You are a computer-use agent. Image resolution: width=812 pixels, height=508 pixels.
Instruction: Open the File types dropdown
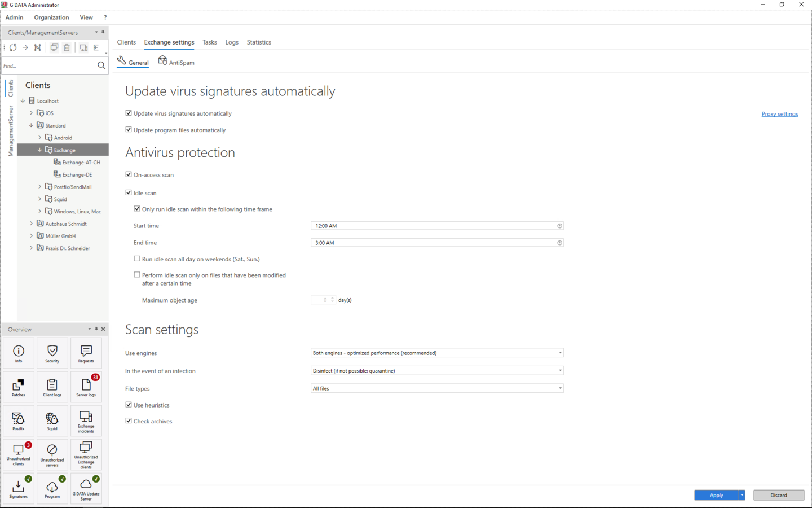(x=436, y=388)
